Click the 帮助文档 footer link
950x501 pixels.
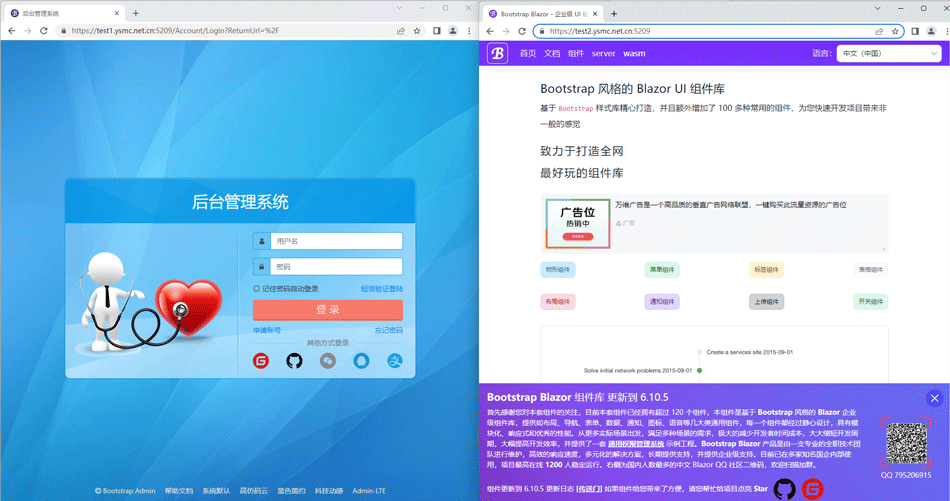point(179,491)
